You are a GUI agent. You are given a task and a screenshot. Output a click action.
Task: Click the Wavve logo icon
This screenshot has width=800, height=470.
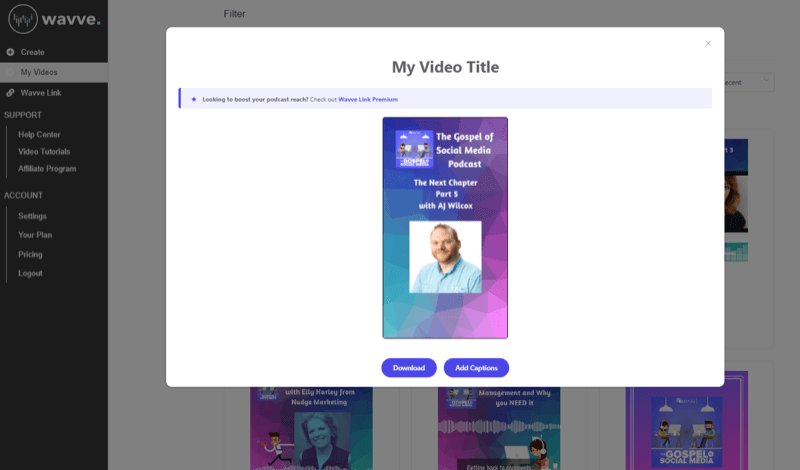(23, 19)
